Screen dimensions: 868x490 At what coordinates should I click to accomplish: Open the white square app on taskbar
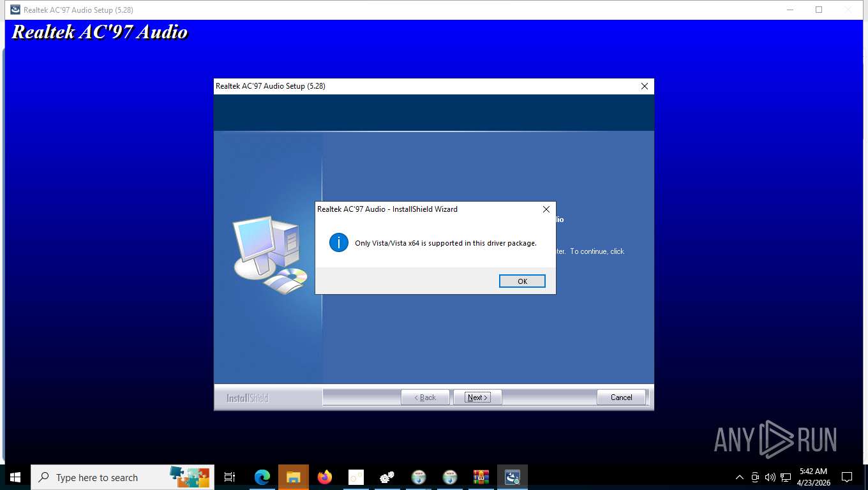(355, 477)
